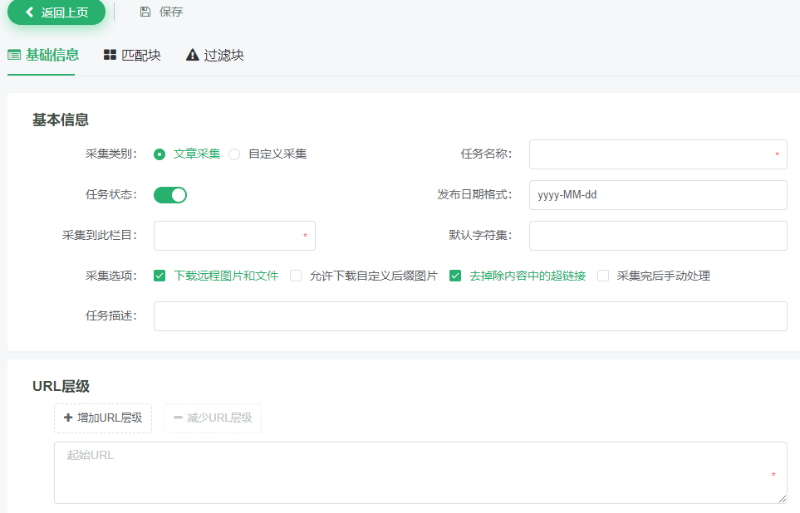Image resolution: width=800 pixels, height=513 pixels.
Task: Select the 自定义采集 radio option
Action: [234, 154]
